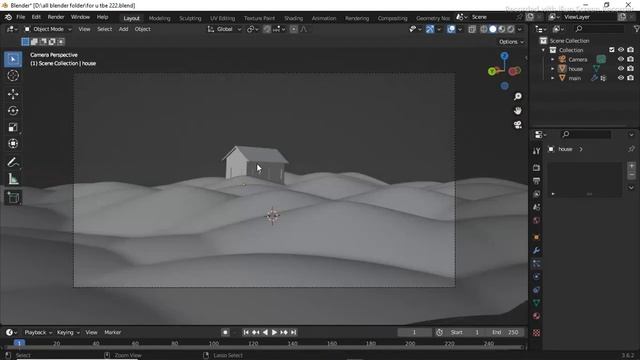The width and height of the screenshot is (640, 360).
Task: Jump to the start frame
Action: 246,333
